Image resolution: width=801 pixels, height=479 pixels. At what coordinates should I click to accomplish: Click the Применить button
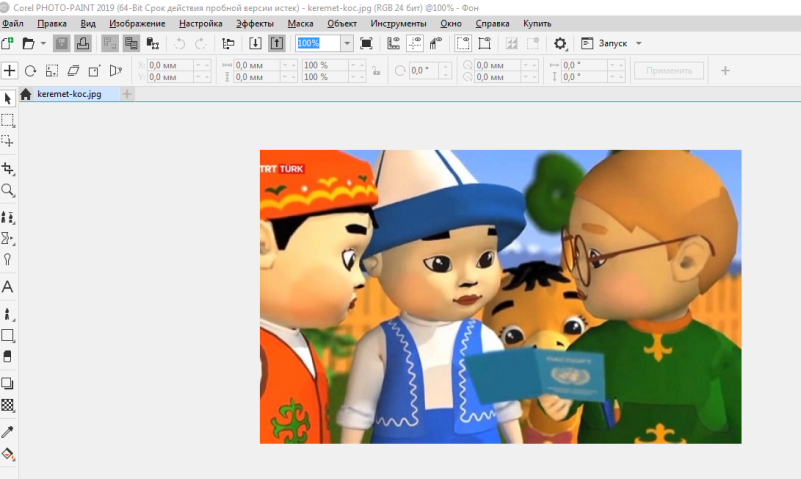(669, 70)
